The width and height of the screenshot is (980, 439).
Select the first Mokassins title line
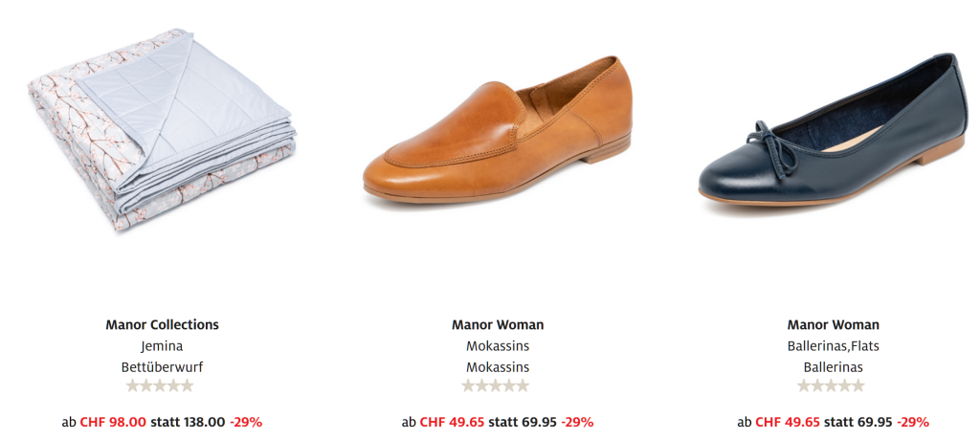(498, 346)
